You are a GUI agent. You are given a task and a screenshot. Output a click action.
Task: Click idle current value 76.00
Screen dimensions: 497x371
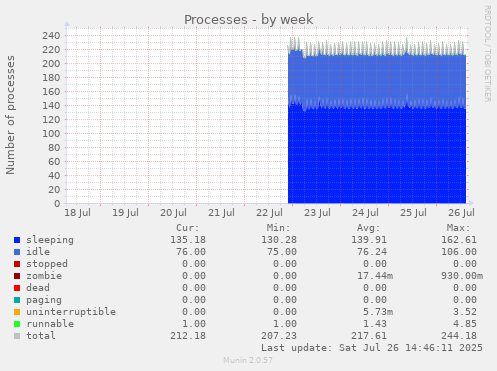coord(191,252)
